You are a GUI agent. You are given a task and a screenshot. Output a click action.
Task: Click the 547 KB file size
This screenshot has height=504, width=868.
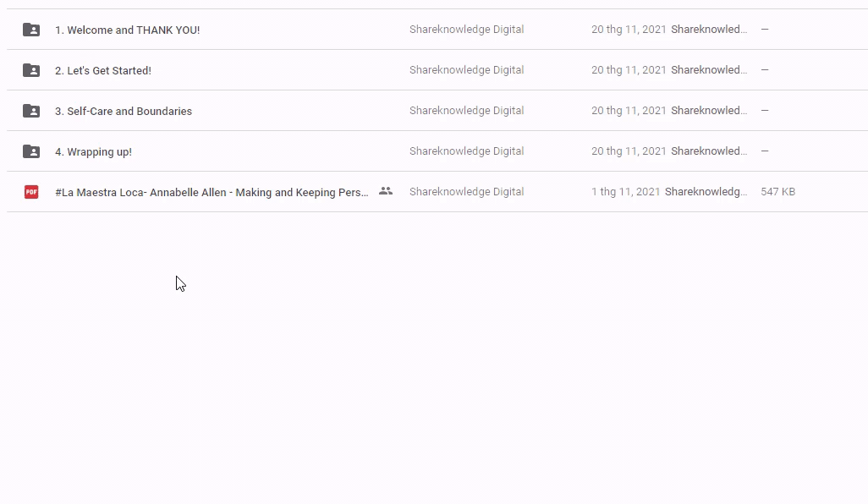tap(777, 192)
